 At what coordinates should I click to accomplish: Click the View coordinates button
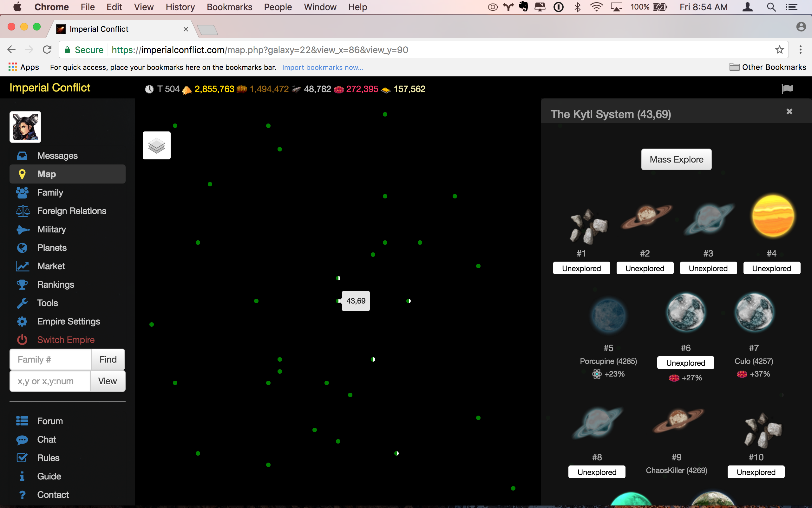(108, 381)
